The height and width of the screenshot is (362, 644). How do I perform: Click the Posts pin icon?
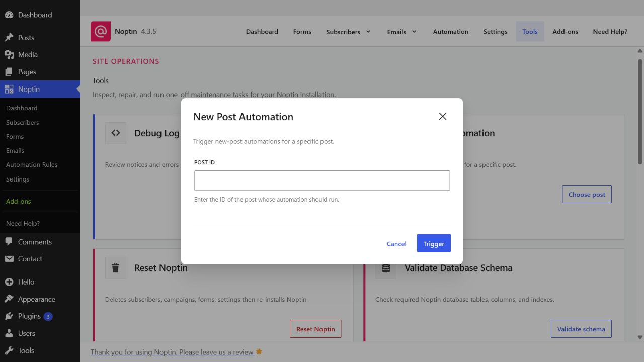pos(9,38)
